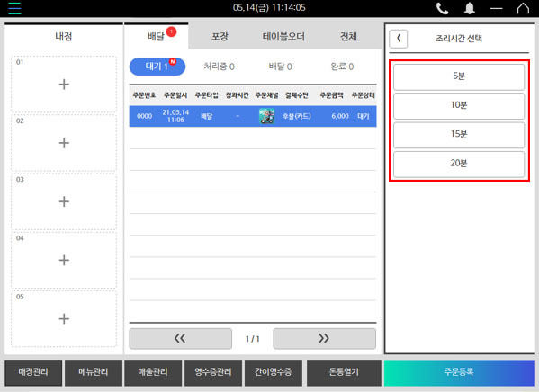The image size is (539, 392).
Task: Click the 주문등록 button
Action: pyautogui.click(x=459, y=372)
